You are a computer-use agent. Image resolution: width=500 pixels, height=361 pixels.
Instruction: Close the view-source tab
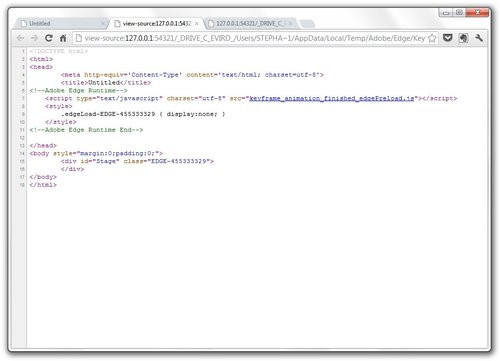[x=197, y=24]
